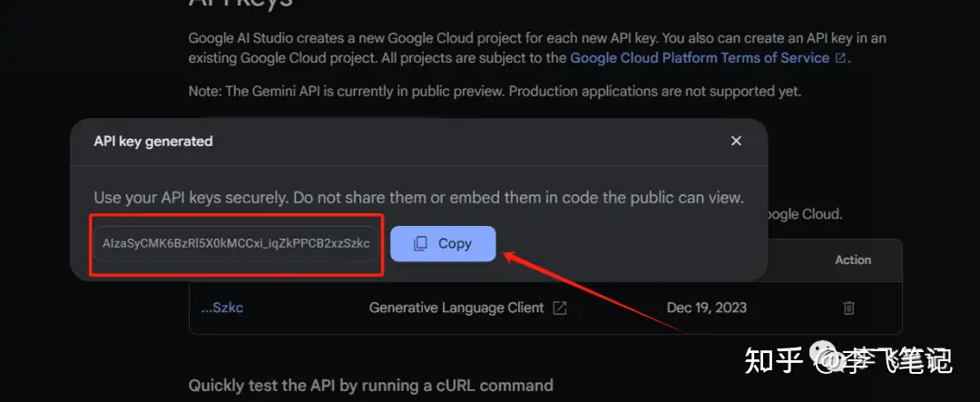This screenshot has width=980, height=402.
Task: Click the Gemini API public preview note
Action: pyautogui.click(x=495, y=91)
